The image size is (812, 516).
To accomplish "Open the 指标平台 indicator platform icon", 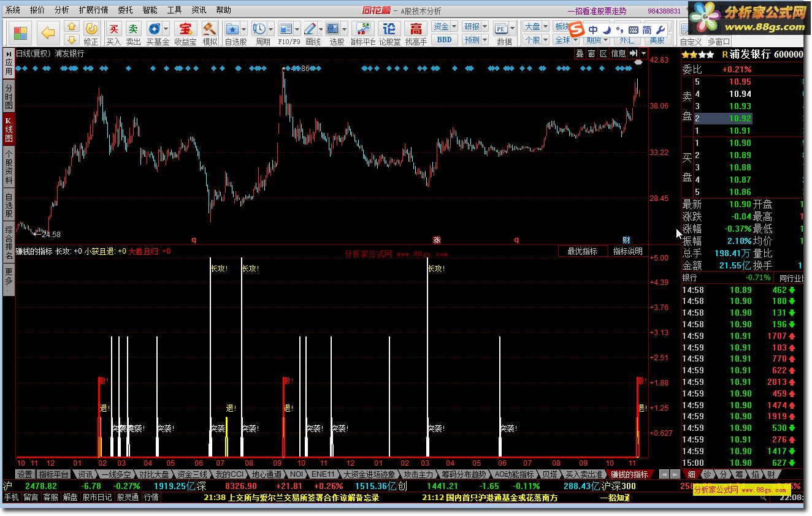I will (x=363, y=29).
